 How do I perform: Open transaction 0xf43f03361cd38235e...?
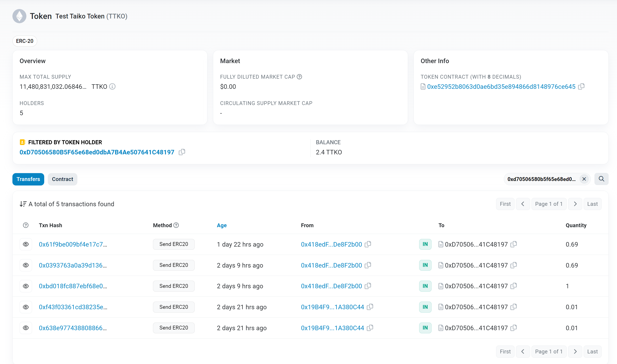pyautogui.click(x=73, y=307)
